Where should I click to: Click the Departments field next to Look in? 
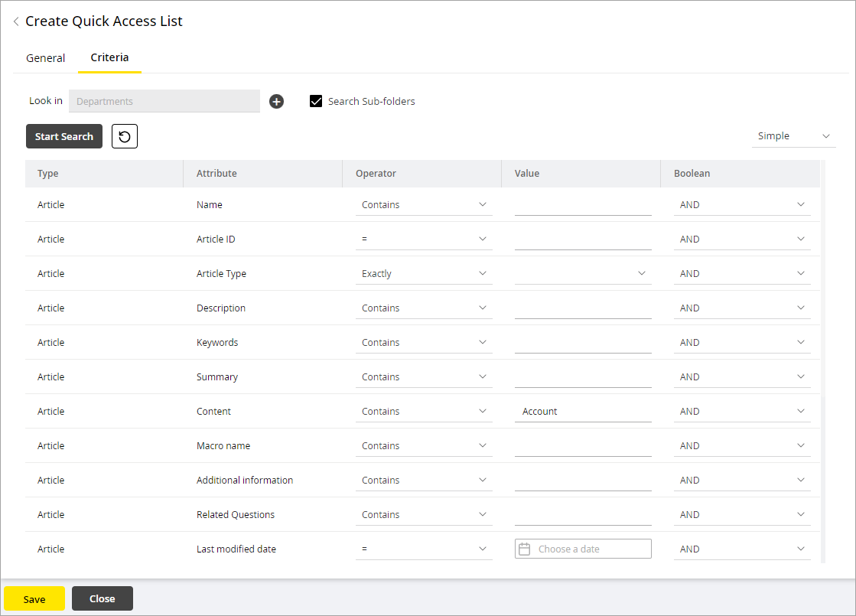coord(164,101)
